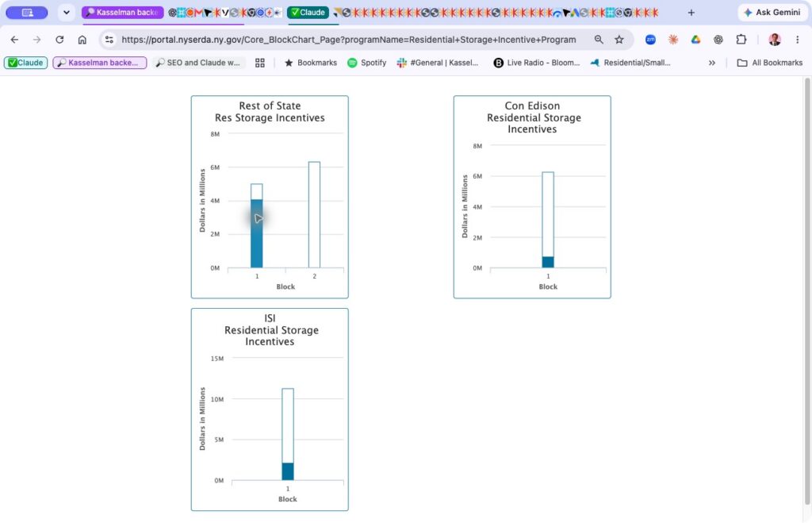Open the All Bookmarks folder
This screenshot has height=523, width=812.
(769, 63)
